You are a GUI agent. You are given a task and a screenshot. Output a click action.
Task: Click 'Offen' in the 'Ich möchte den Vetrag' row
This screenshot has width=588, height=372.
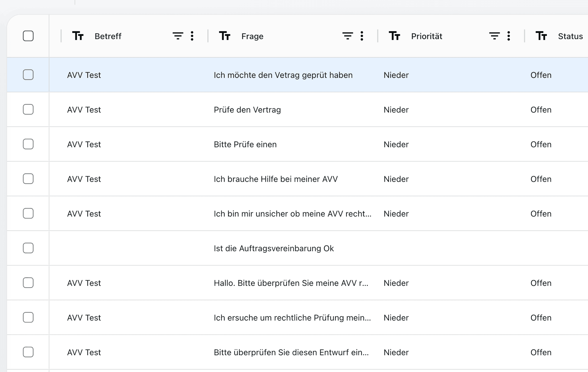pos(541,75)
